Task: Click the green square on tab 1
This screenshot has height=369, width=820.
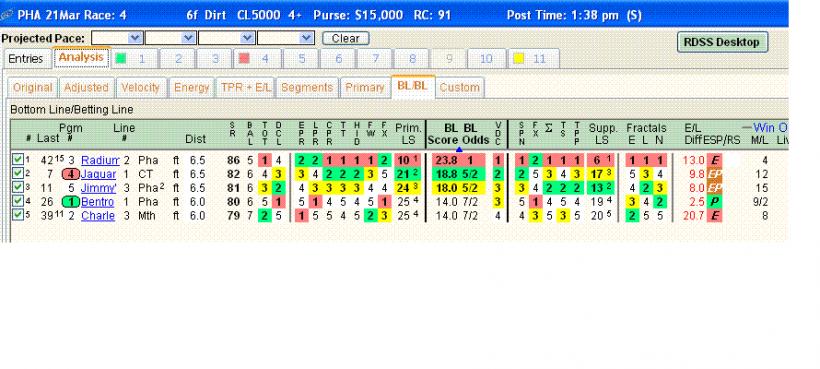Action: tap(121, 59)
